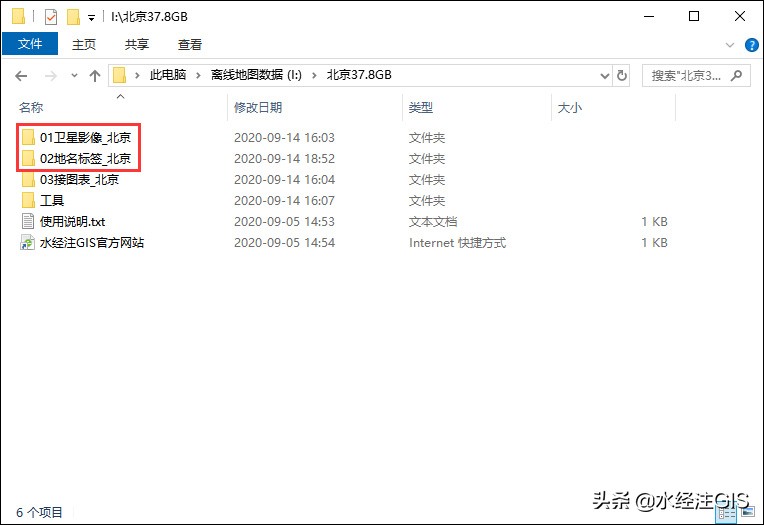Image resolution: width=764 pixels, height=525 pixels.
Task: Go up one folder level arrow
Action: [x=95, y=76]
